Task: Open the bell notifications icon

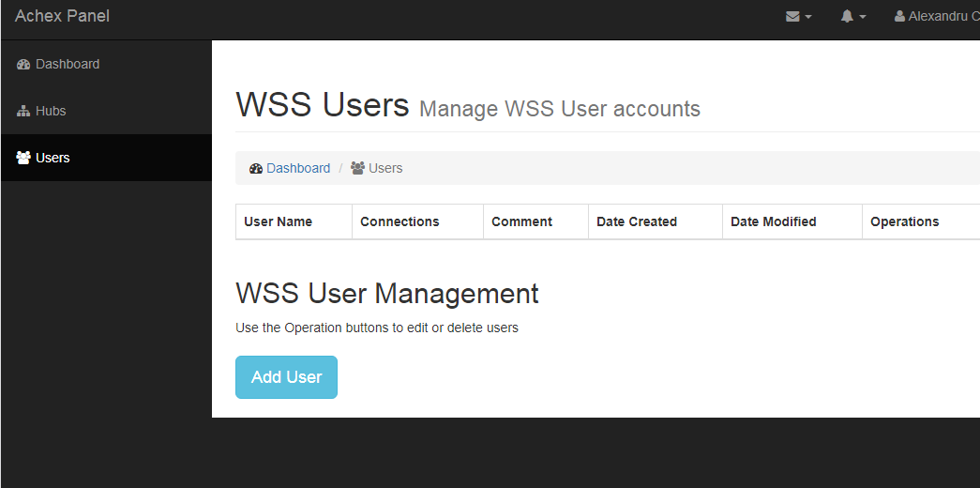Action: [x=847, y=17]
